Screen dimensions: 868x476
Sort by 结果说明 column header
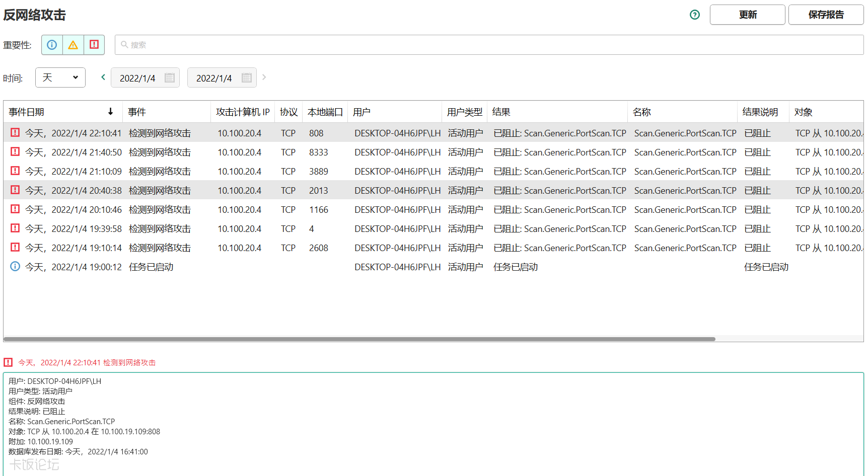click(763, 112)
